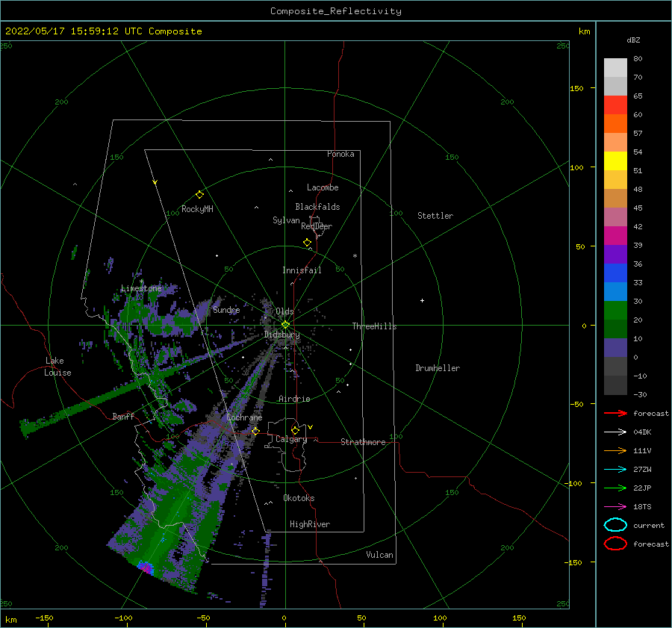Click the RockyMH label
The height and width of the screenshot is (628, 672).
click(x=197, y=209)
